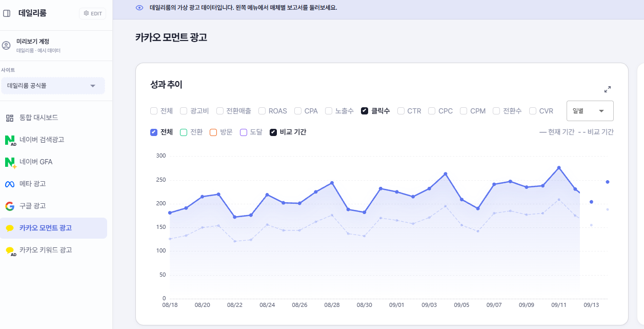Open the EDIT settings button
The image size is (644, 329).
click(x=93, y=13)
